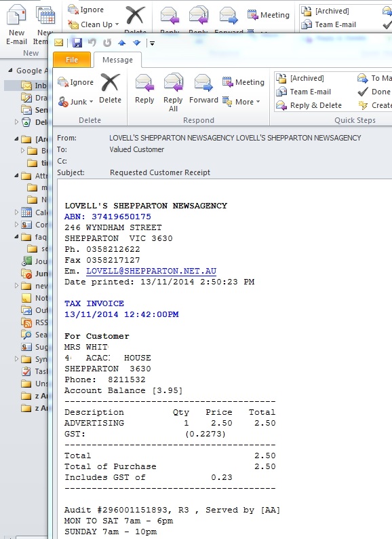Screen dimensions: 392x539
Task: Open the Sent folder
Action: click(x=34, y=110)
